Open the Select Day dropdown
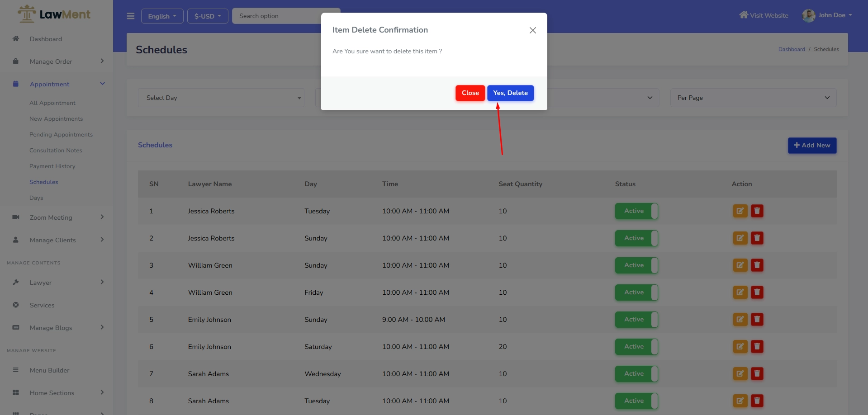 pyautogui.click(x=221, y=98)
